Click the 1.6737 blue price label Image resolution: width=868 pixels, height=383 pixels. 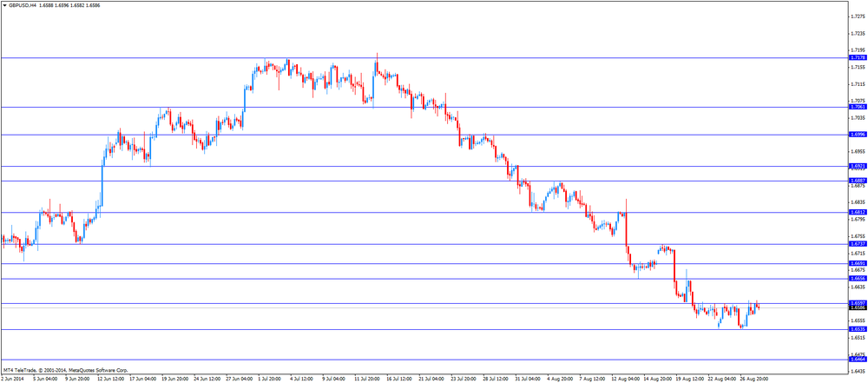click(857, 243)
